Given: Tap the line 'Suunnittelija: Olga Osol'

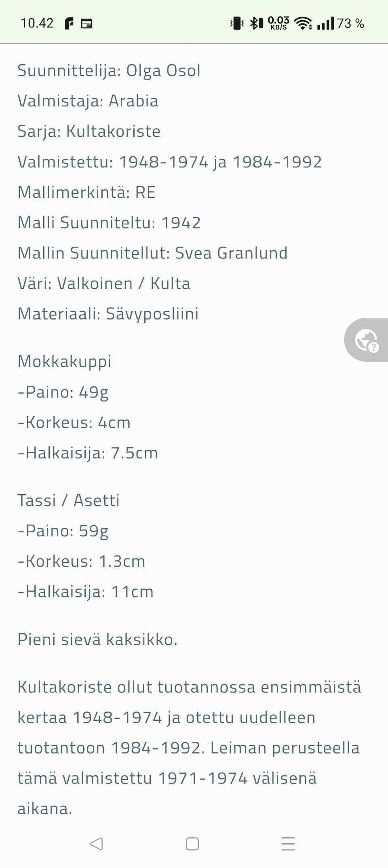Looking at the screenshot, I should [x=109, y=71].
